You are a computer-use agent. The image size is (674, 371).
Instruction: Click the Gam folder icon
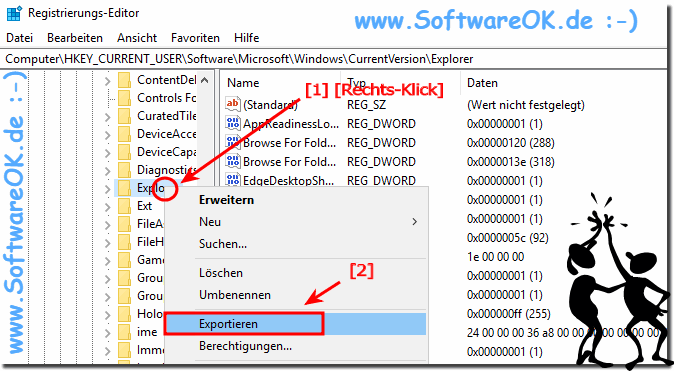125,260
